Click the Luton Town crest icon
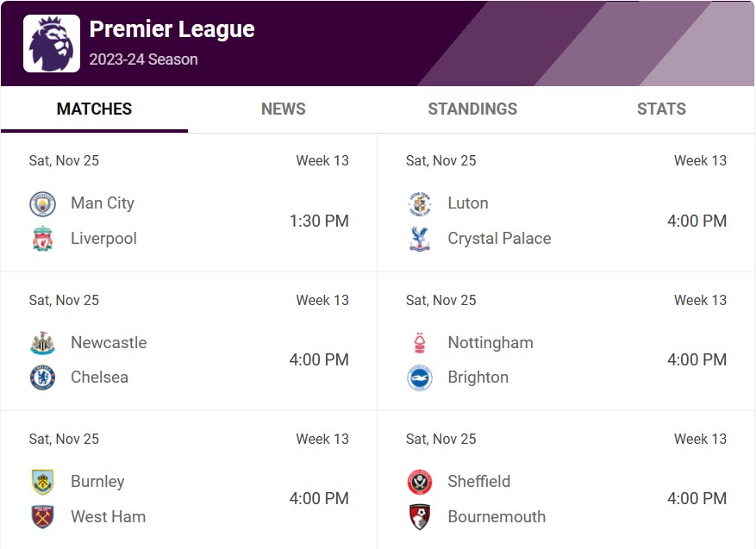Viewport: 756px width, 549px height. pyautogui.click(x=420, y=203)
